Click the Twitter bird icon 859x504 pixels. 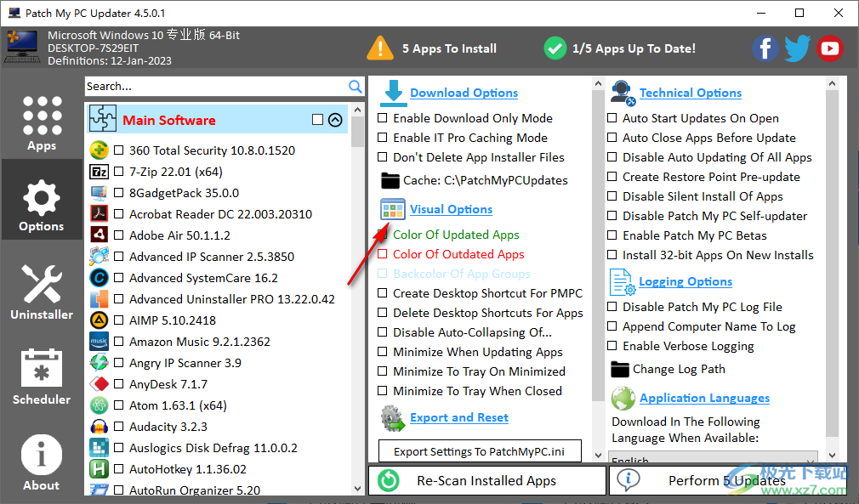pyautogui.click(x=797, y=48)
